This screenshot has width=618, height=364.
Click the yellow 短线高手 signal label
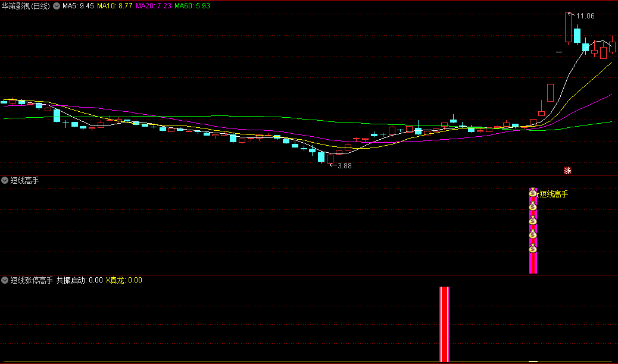click(554, 194)
